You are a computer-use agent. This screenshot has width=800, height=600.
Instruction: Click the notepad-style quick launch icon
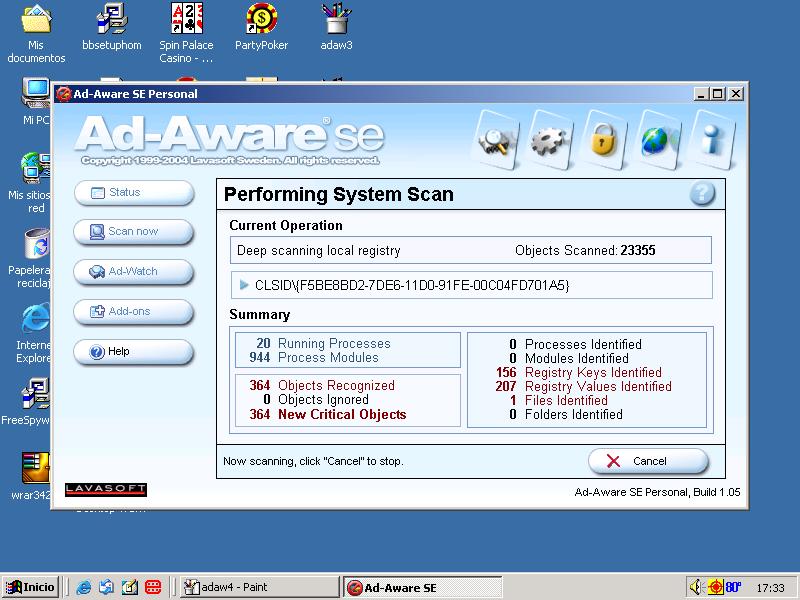pyautogui.click(x=130, y=587)
